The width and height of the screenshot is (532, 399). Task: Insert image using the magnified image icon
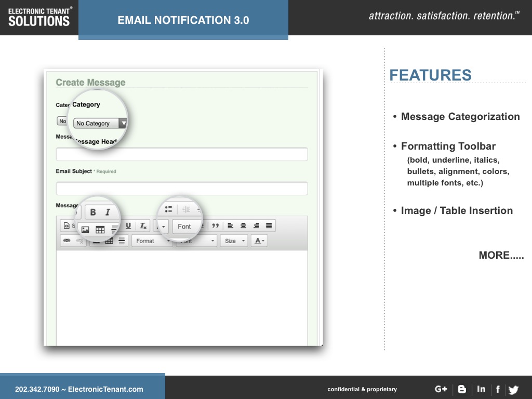[85, 229]
